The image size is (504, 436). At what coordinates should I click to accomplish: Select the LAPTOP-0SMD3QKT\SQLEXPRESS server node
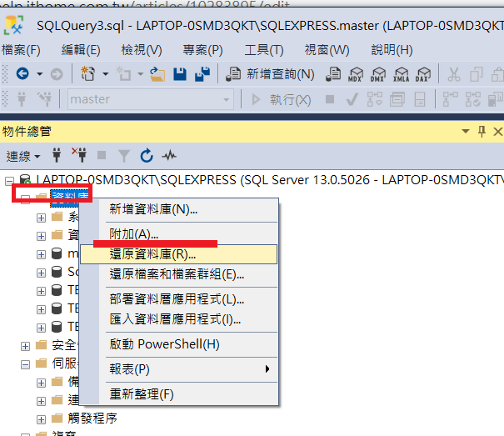point(269,180)
